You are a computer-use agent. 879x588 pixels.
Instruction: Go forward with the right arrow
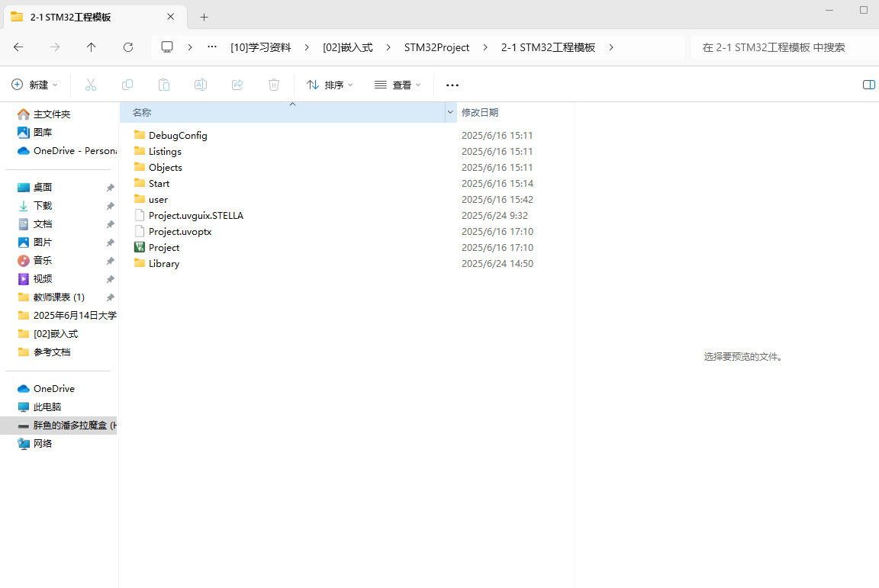(x=55, y=47)
